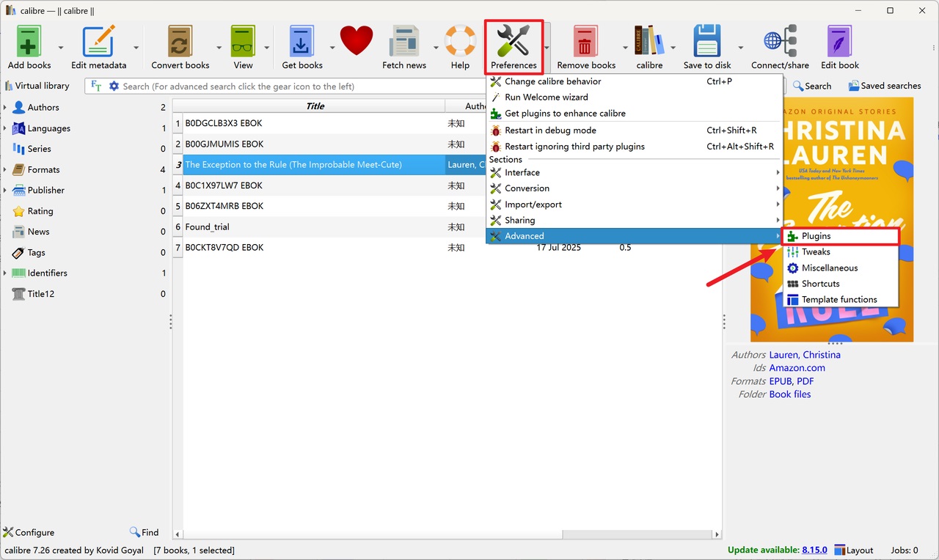Click the Save to disk icon

point(706,42)
